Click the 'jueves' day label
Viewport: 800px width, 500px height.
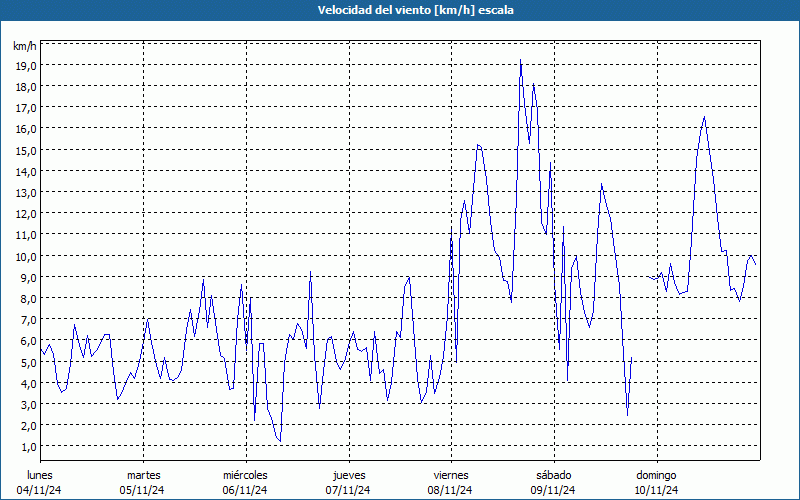(349, 475)
